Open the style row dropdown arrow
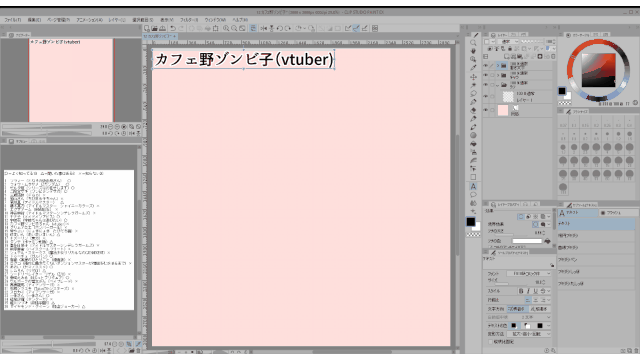The width and height of the screenshot is (640, 360). (549, 291)
